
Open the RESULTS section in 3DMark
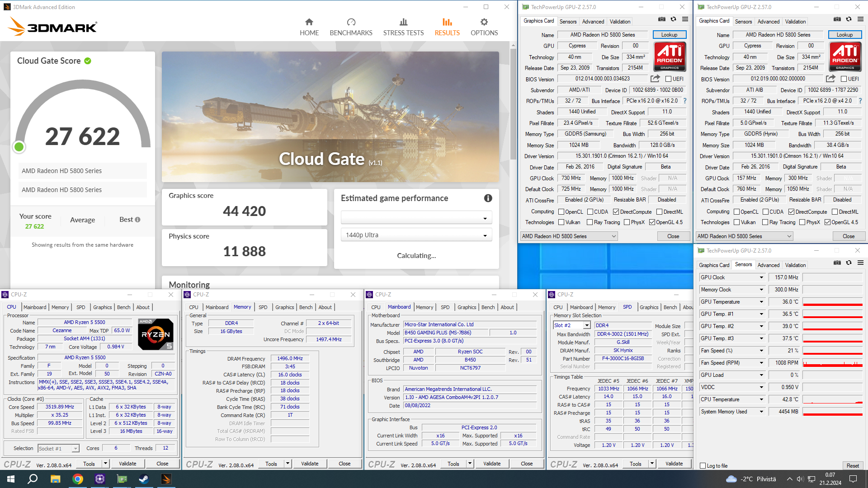pyautogui.click(x=447, y=27)
